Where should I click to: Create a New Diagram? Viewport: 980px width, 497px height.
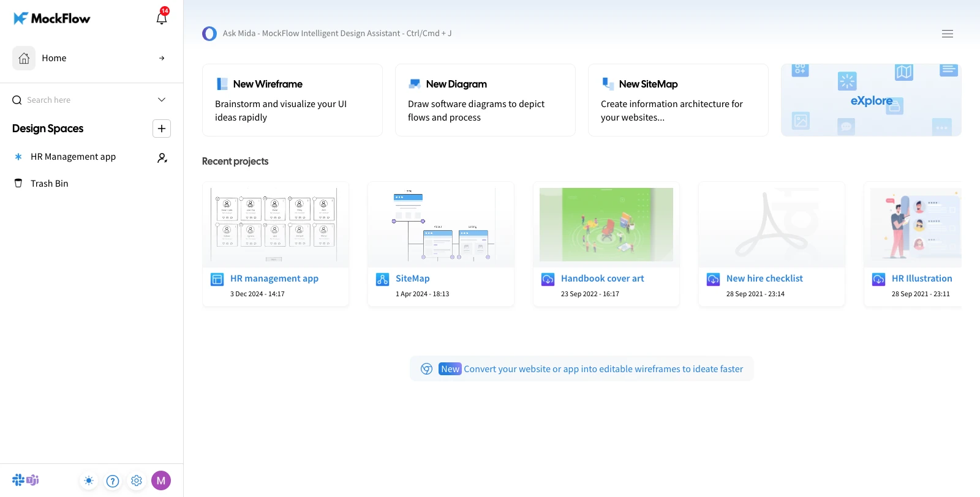485,100
